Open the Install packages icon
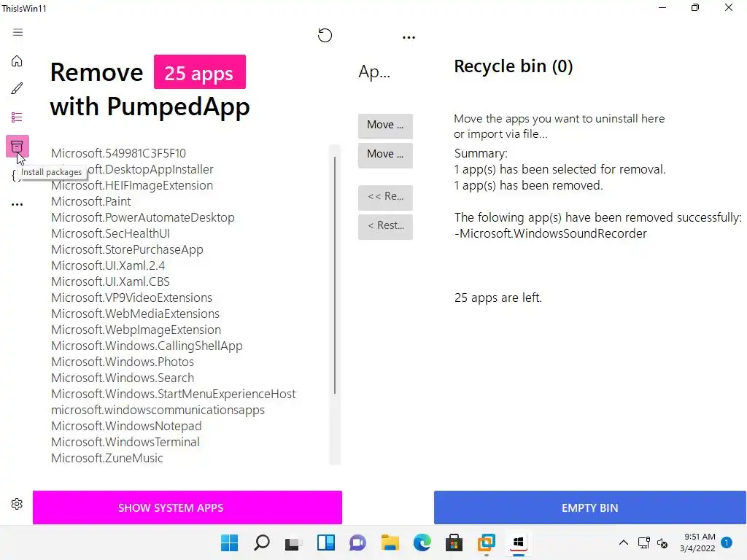 18,146
